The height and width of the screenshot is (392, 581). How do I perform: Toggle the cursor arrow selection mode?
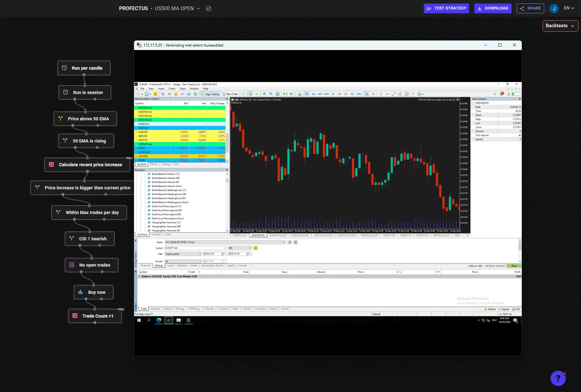click(x=367, y=94)
